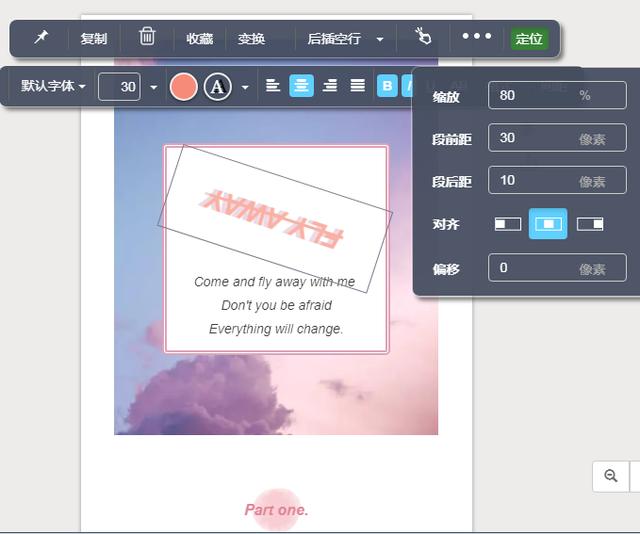Viewport: 640px width, 534px height.
Task: Toggle the bold B button
Action: click(387, 86)
